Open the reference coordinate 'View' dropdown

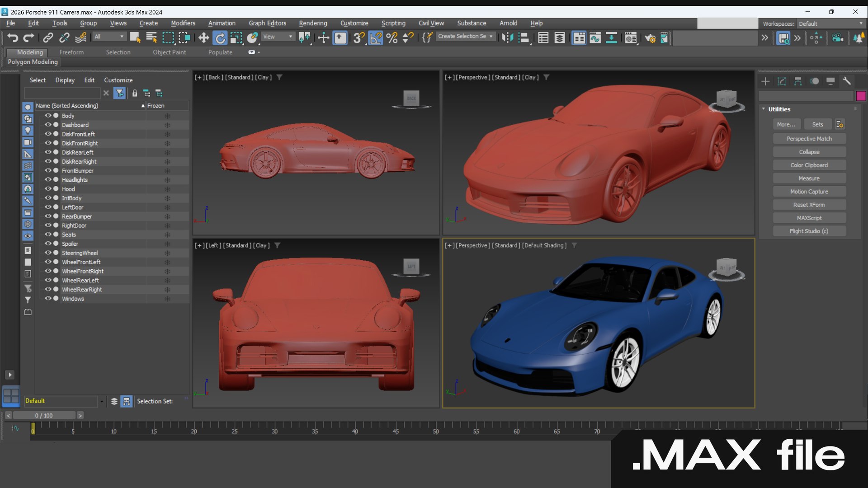[278, 37]
